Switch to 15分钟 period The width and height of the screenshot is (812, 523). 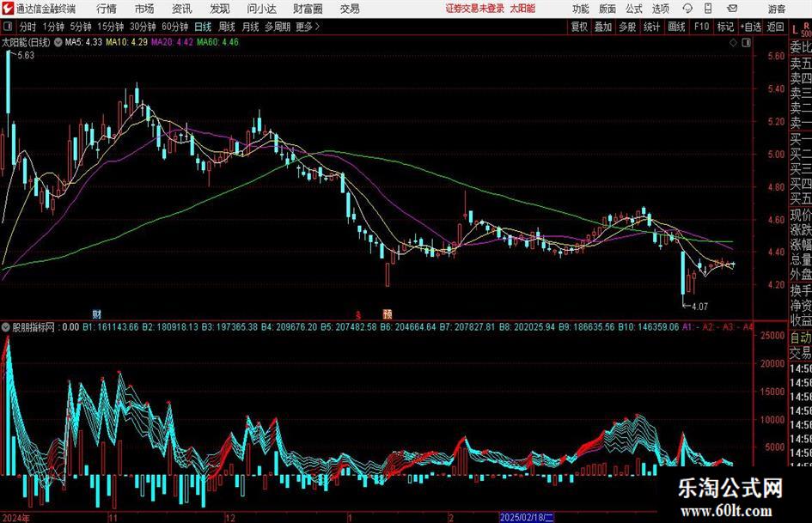[x=111, y=27]
